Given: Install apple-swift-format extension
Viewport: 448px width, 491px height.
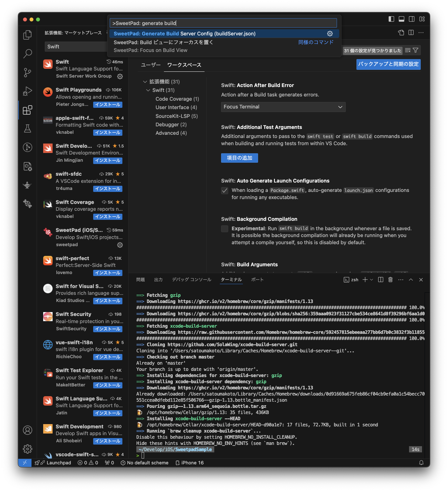Looking at the screenshot, I should [x=108, y=132].
